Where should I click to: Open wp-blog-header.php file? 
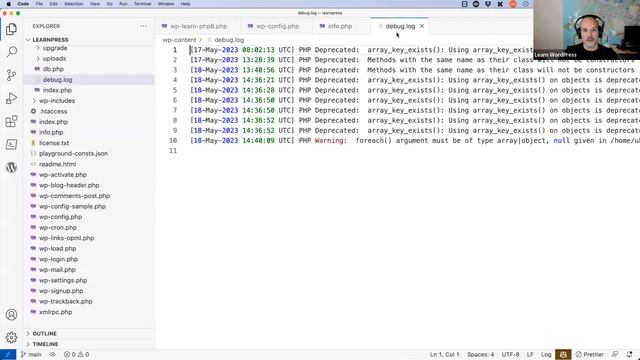pyautogui.click(x=69, y=185)
